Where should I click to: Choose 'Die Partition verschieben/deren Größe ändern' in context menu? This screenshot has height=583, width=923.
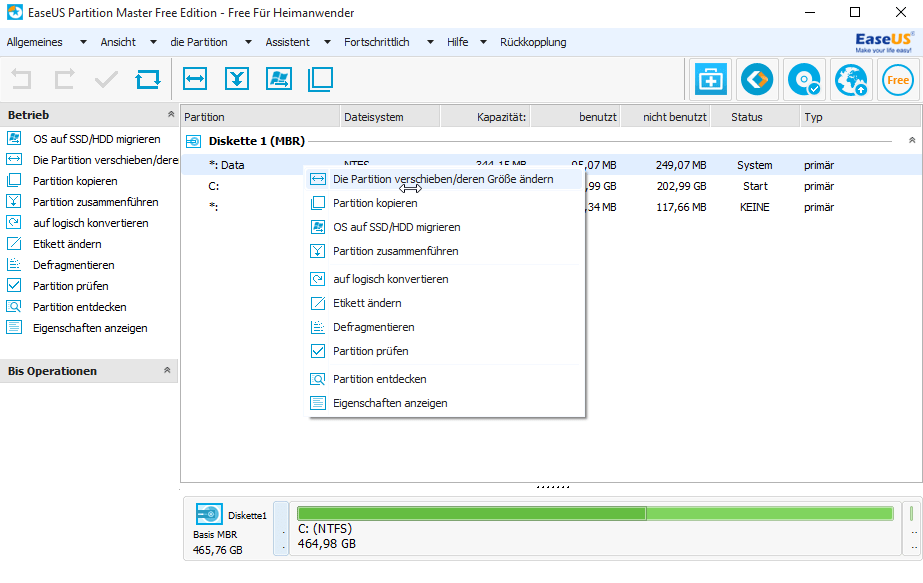coord(444,179)
